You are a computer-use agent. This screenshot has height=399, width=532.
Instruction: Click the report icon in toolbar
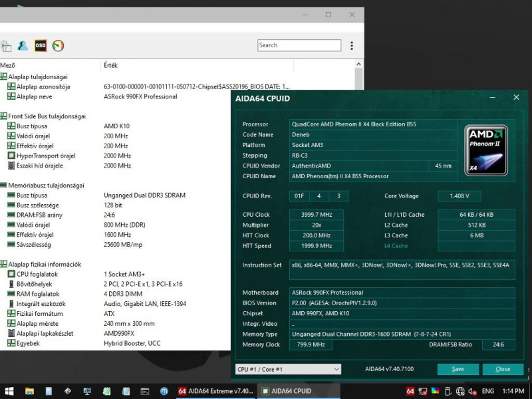[x=6, y=47]
